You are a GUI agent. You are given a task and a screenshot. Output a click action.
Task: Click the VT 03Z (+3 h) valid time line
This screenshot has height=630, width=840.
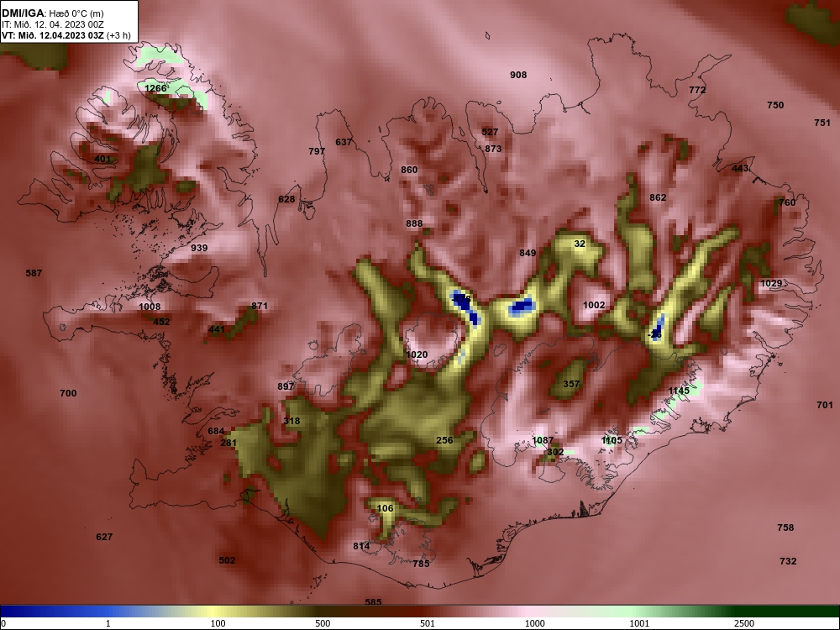pos(66,35)
